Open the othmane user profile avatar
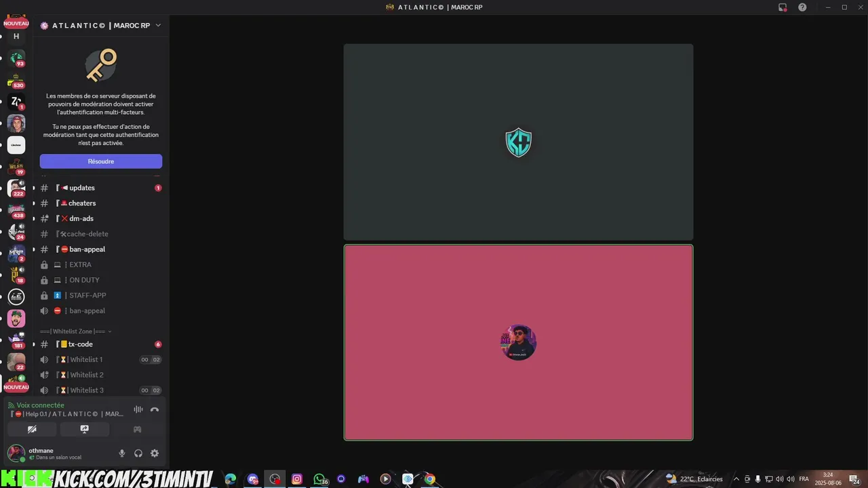 pos(16,453)
